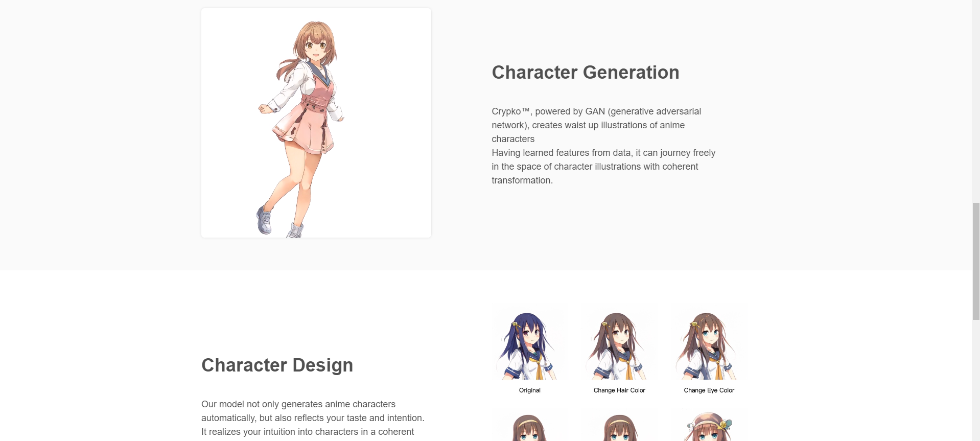Click the Character Generation heading
Screen dimensions: 980x441
point(586,73)
